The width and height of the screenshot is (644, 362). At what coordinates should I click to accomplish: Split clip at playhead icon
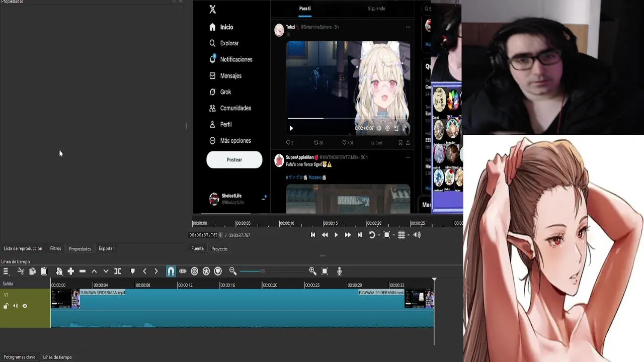pos(118,271)
